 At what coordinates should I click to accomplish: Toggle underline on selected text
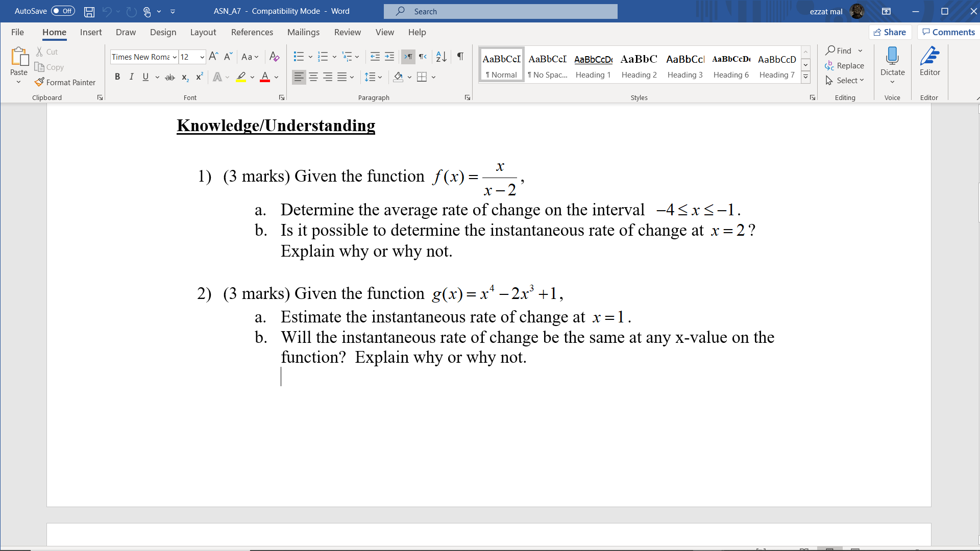pyautogui.click(x=145, y=77)
